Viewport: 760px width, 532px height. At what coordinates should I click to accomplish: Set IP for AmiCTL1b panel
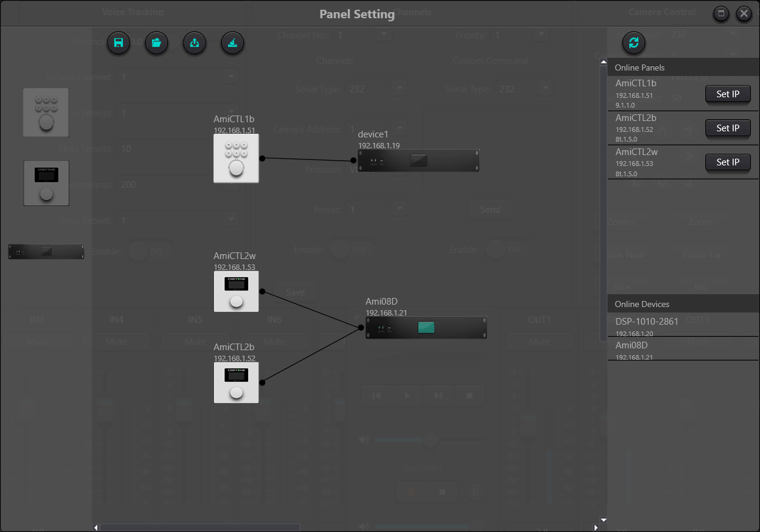click(x=728, y=94)
